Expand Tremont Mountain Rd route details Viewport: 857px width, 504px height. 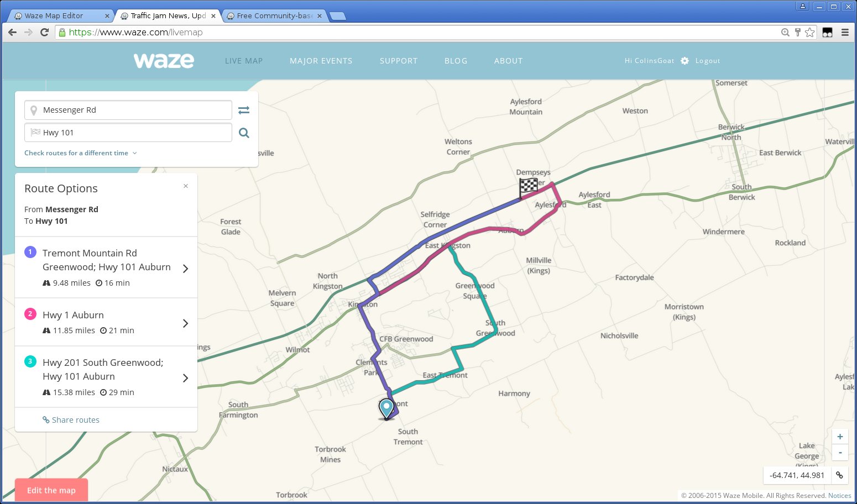[185, 268]
